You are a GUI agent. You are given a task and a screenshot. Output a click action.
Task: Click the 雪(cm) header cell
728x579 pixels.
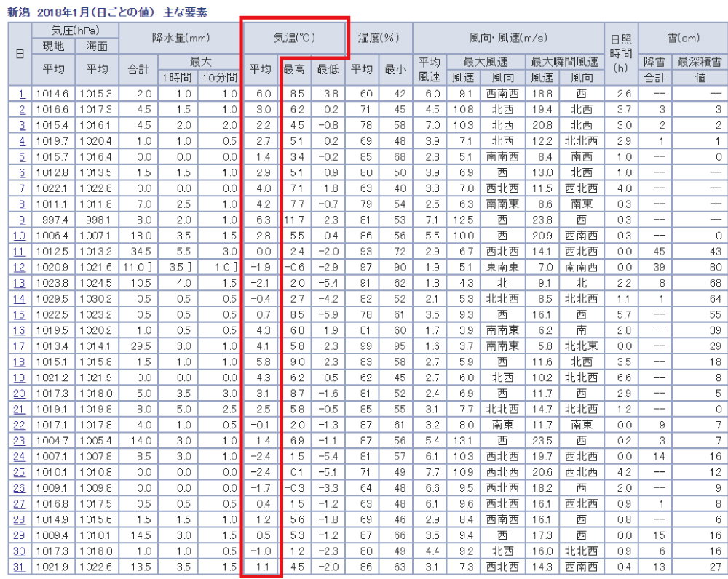click(682, 38)
